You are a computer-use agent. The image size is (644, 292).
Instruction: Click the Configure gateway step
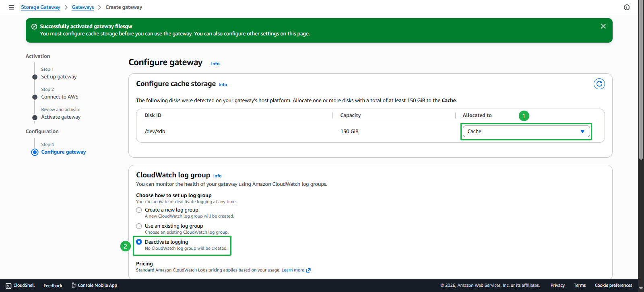64,152
